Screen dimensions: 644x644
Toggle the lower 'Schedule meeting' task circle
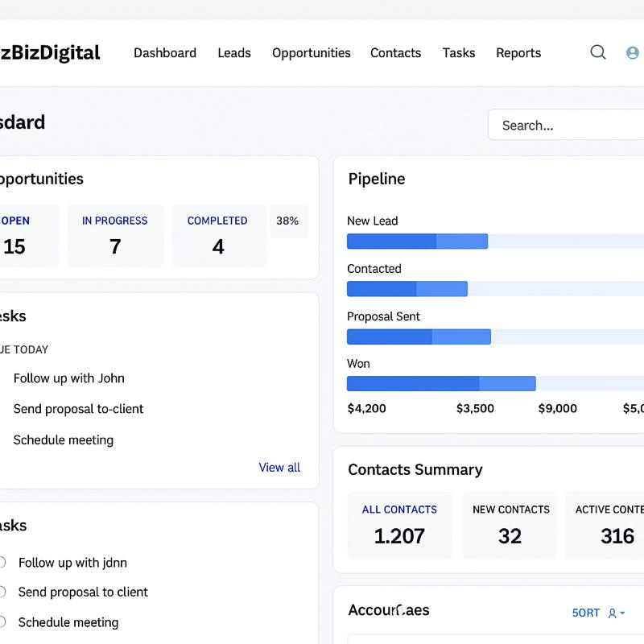click(2, 622)
